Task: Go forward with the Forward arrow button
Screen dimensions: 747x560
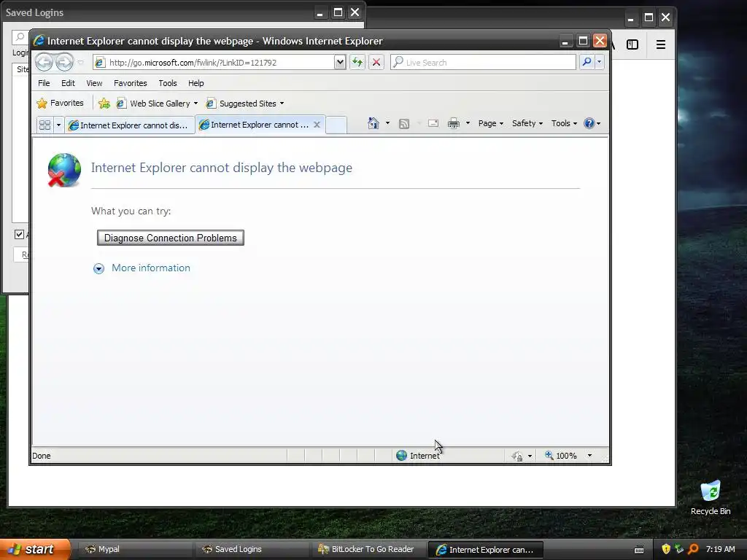Action: 64,62
